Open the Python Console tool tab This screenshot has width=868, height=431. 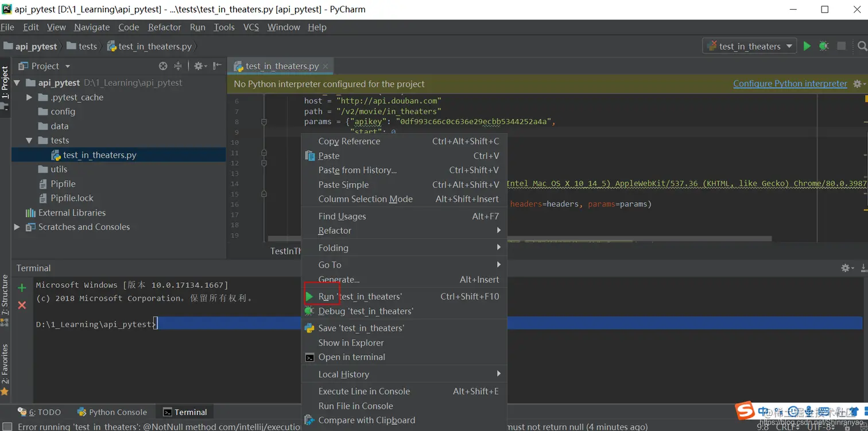coord(112,412)
